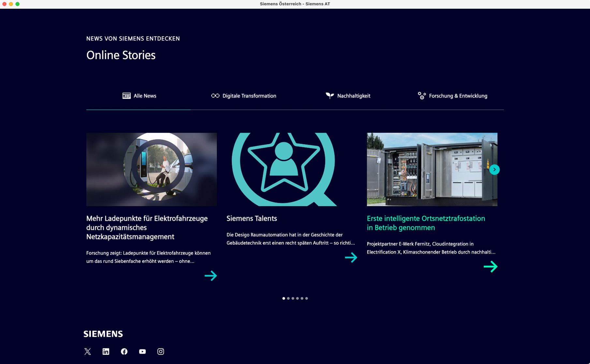The image size is (590, 364).
Task: Open Siemens X (Twitter) profile icon
Action: (x=87, y=351)
